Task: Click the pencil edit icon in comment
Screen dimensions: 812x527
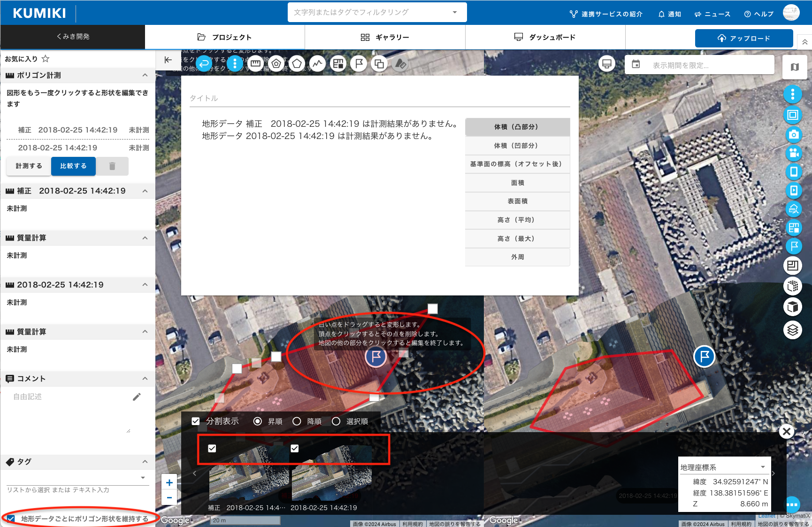Action: click(137, 397)
